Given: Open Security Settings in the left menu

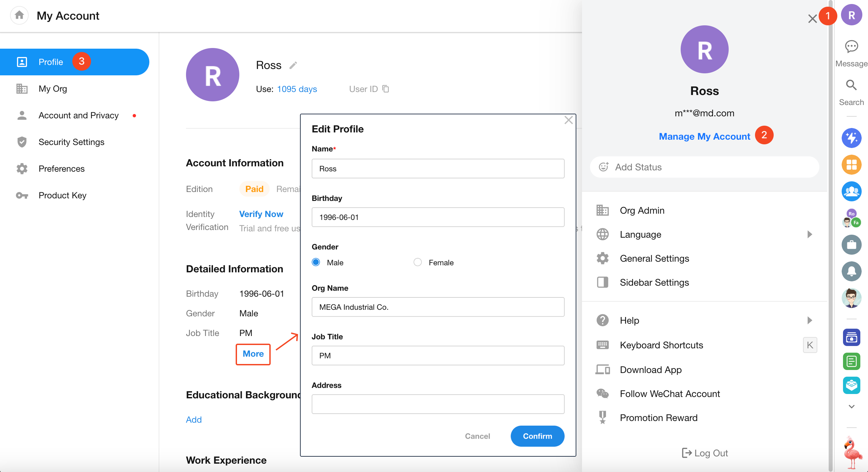Looking at the screenshot, I should 71,142.
